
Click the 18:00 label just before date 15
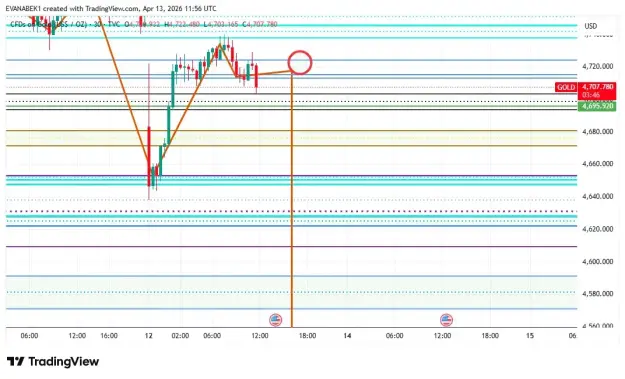490,336
